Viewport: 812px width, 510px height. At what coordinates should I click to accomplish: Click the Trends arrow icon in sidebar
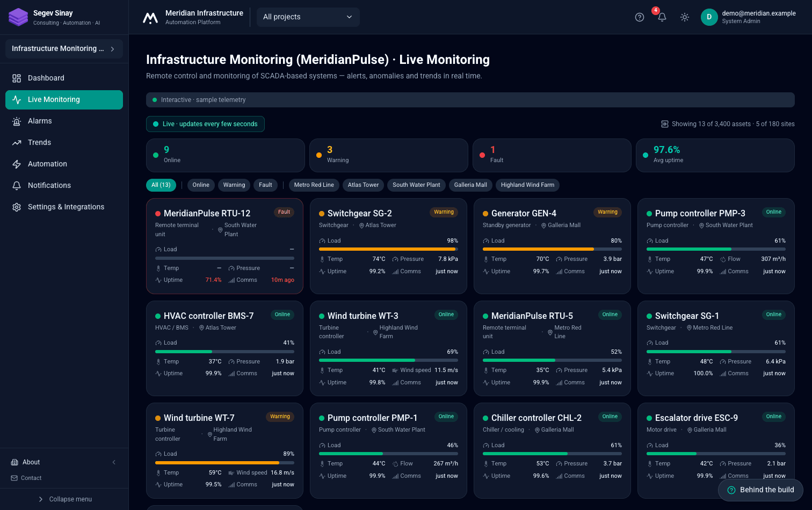(x=17, y=143)
